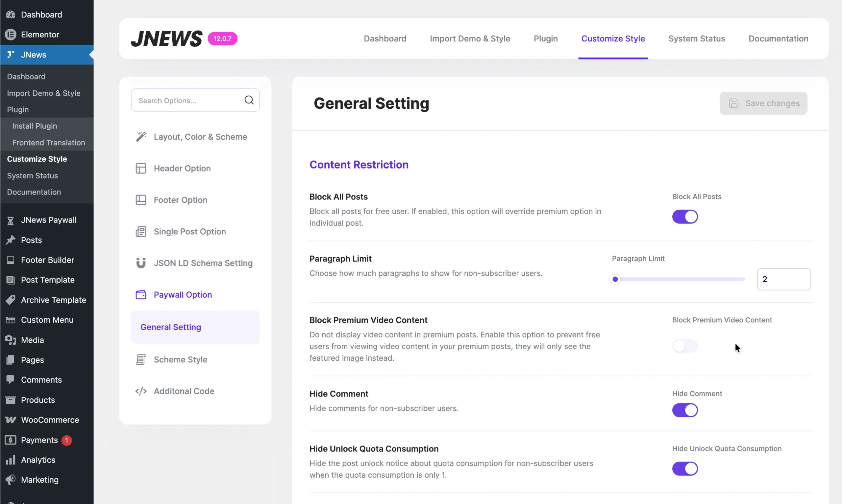Open Additional Code brackets icon

[141, 391]
